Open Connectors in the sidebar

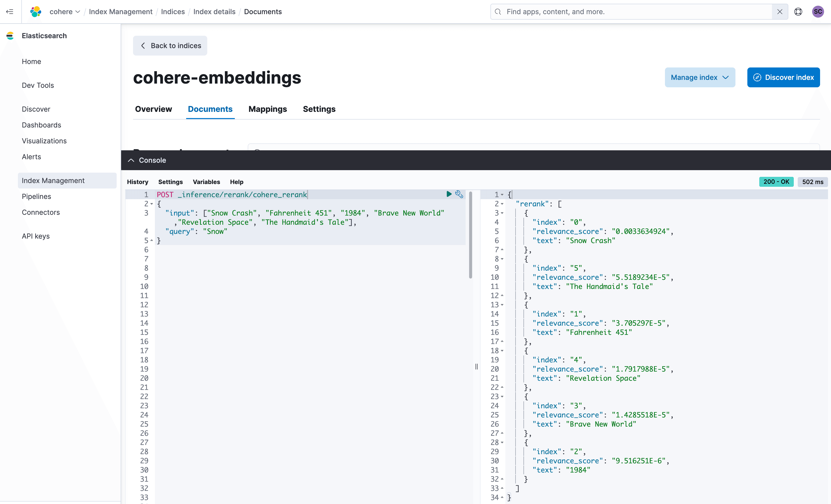pyautogui.click(x=41, y=212)
